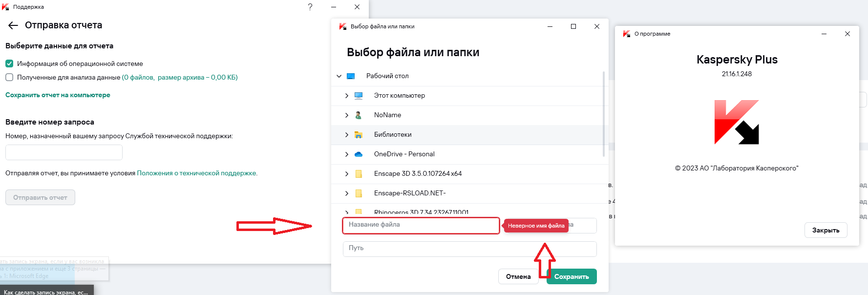
Task: Click the Рабочий стол desktop icon
Action: coord(351,76)
